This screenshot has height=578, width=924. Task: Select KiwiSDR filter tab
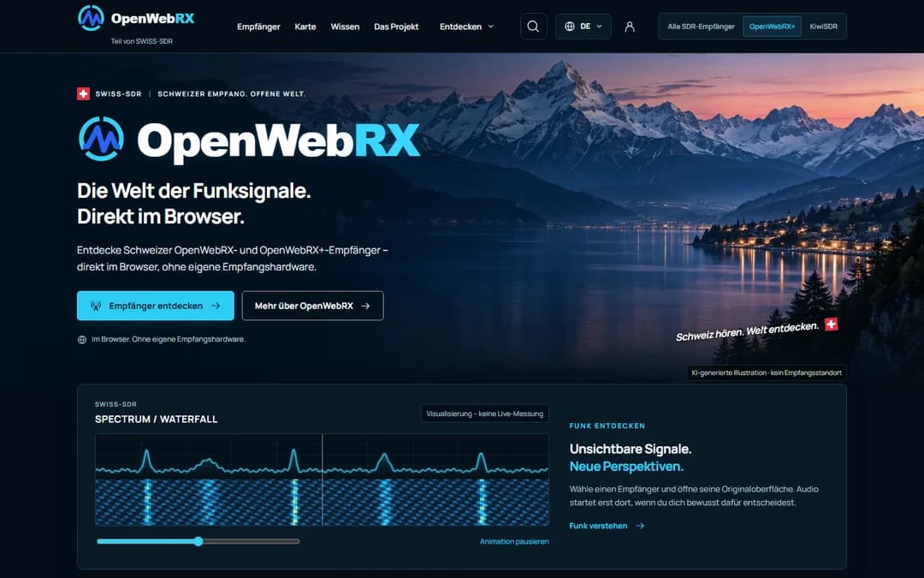coord(823,27)
